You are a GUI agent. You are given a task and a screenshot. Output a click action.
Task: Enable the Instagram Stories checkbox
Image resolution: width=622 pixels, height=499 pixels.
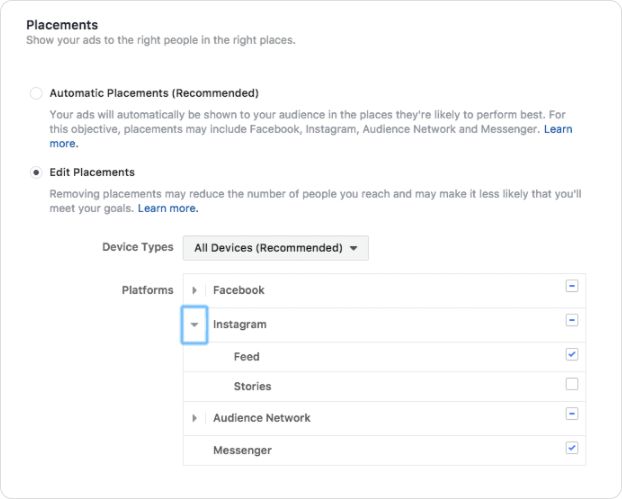pos(571,384)
